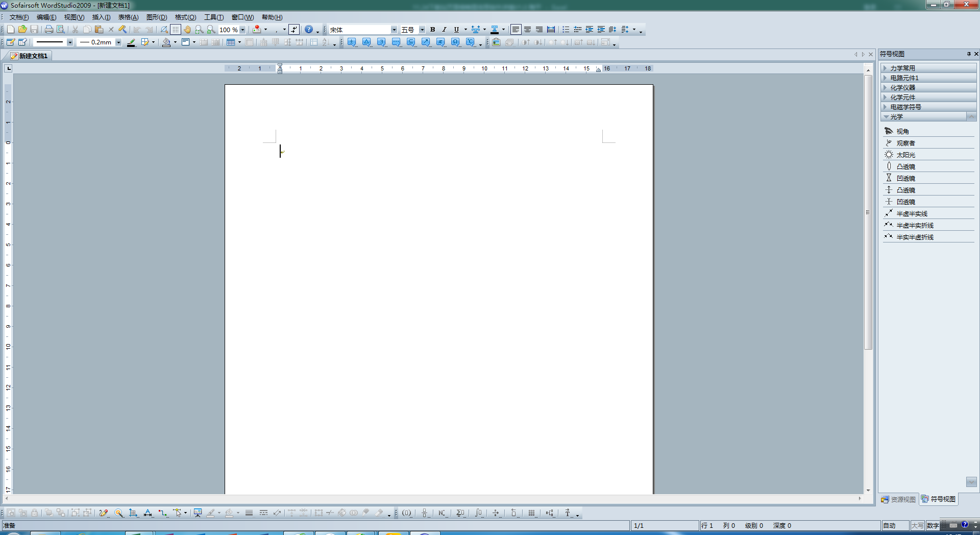Viewport: 980px width, 535px height.
Task: Open the 五号 font size dropdown
Action: click(422, 30)
